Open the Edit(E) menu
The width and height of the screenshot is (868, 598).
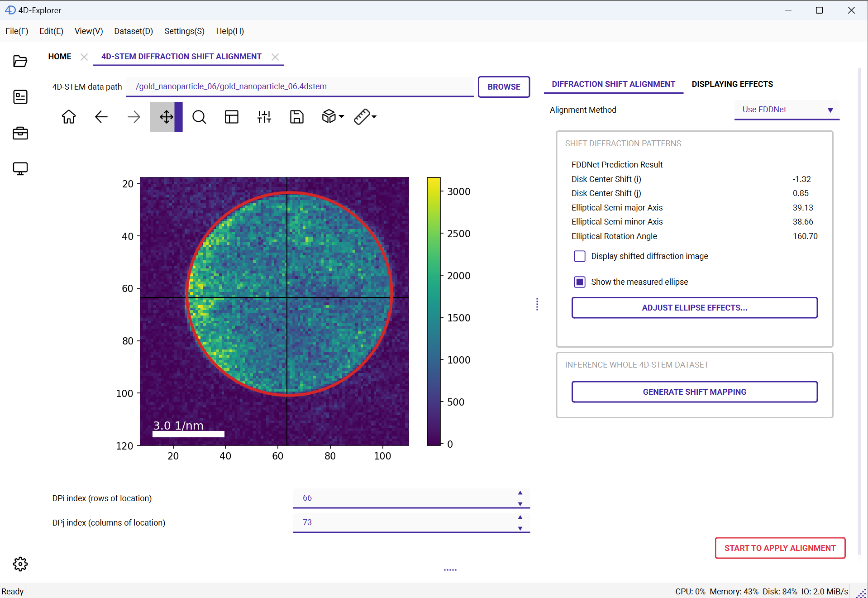51,31
